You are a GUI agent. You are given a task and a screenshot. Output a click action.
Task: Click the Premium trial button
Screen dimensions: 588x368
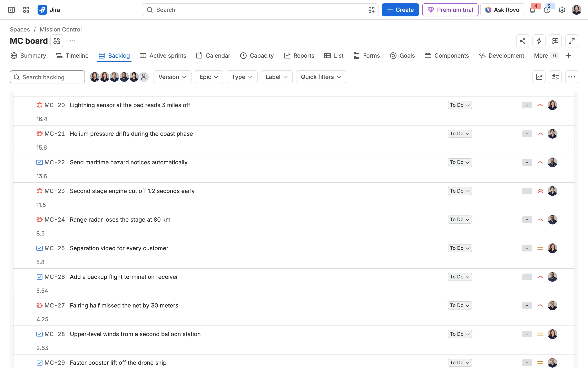(x=450, y=10)
